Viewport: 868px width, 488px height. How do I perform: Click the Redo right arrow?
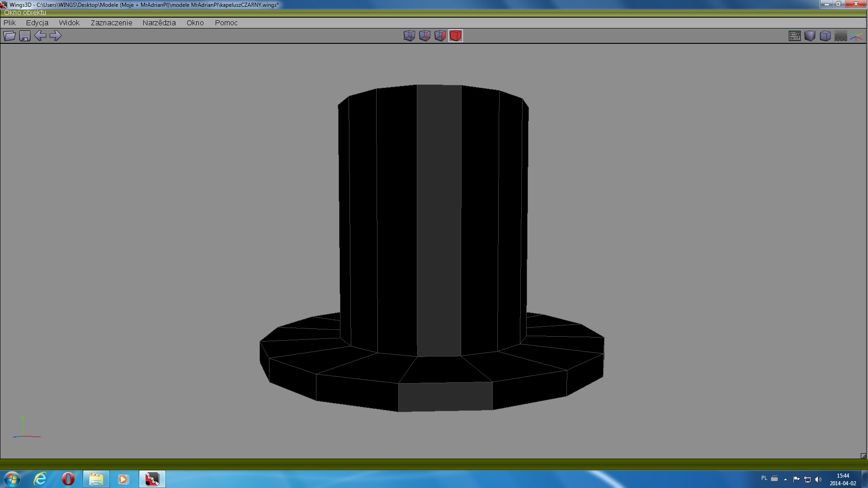click(56, 36)
